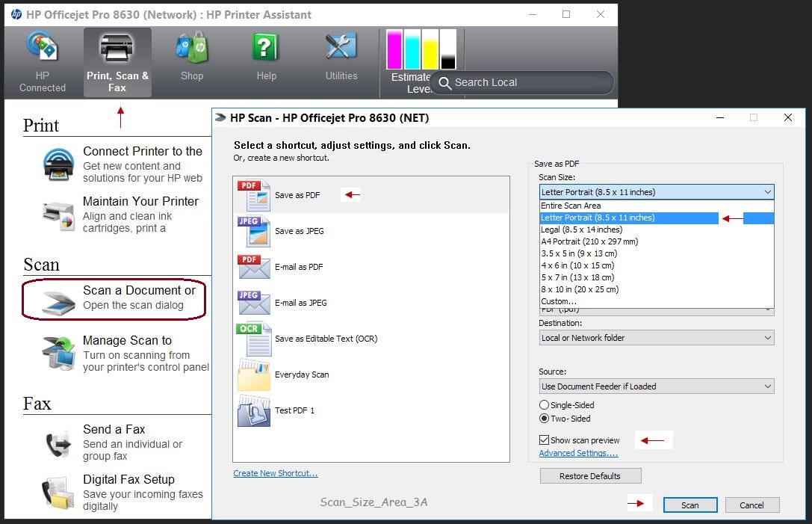The image size is (812, 524).
Task: Select the Single-Sided radio button
Action: pyautogui.click(x=545, y=405)
